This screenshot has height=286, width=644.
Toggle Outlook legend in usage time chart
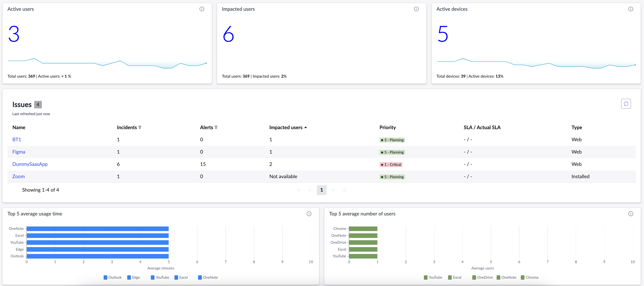click(x=112, y=277)
